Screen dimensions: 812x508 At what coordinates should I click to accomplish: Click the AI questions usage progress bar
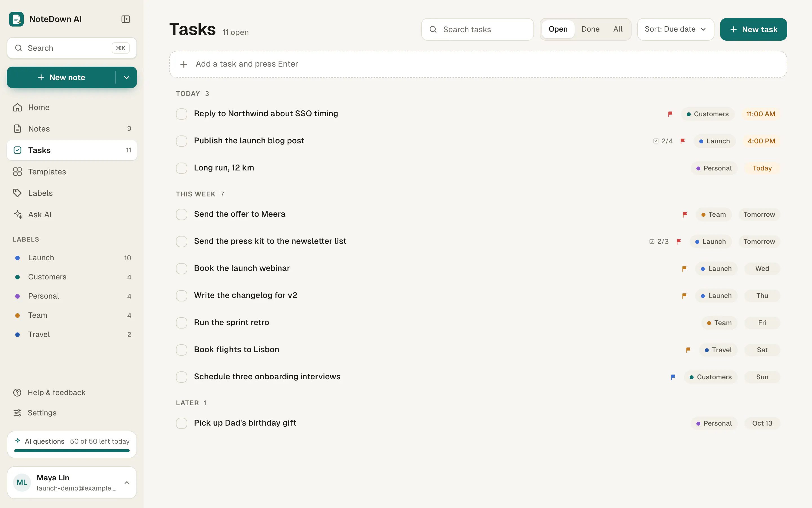coord(72,451)
